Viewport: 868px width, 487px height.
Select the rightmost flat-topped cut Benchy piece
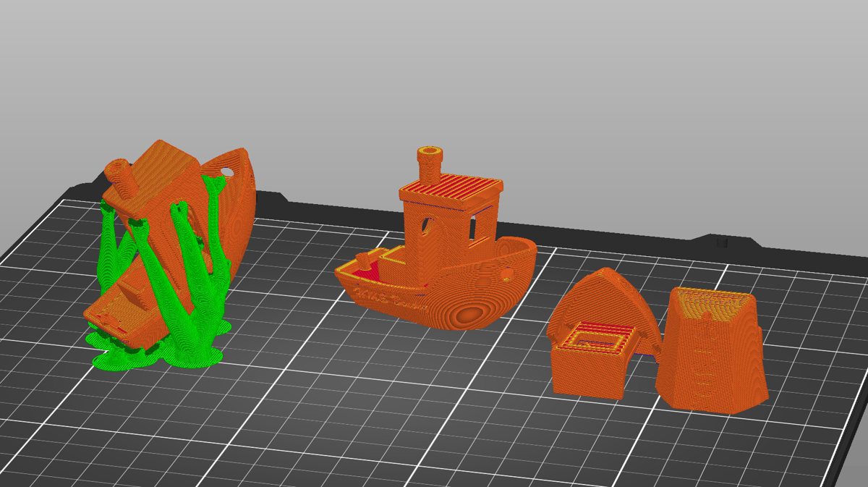coord(712,351)
